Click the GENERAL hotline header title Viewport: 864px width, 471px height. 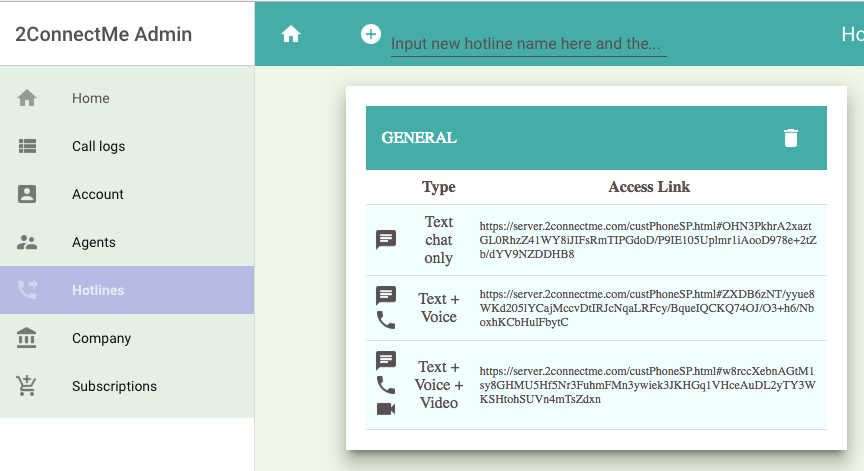pos(419,138)
